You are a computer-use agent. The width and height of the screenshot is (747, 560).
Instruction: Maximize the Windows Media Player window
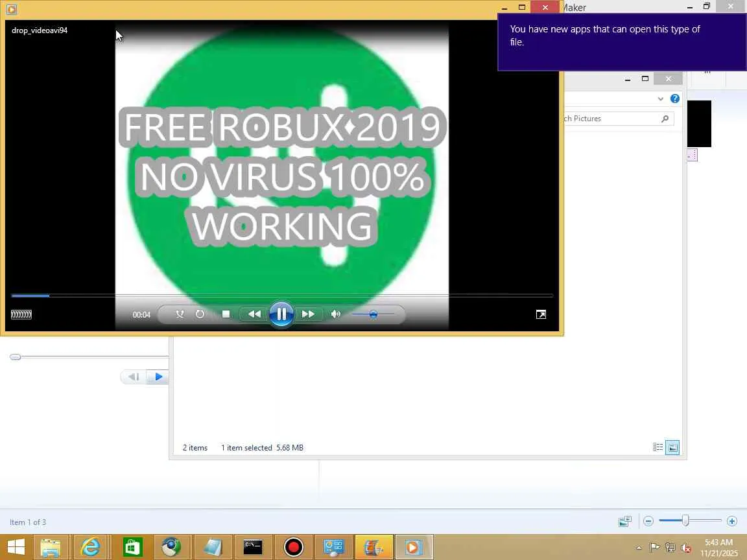pos(521,8)
